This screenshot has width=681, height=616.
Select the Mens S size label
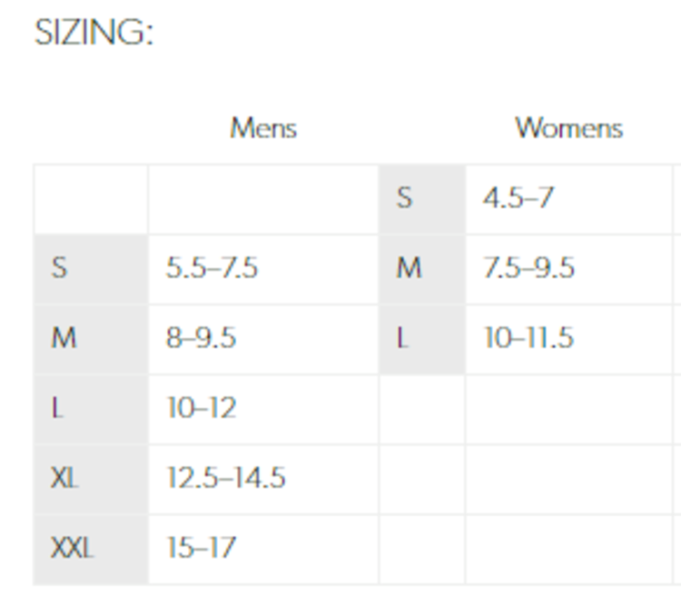click(x=59, y=268)
